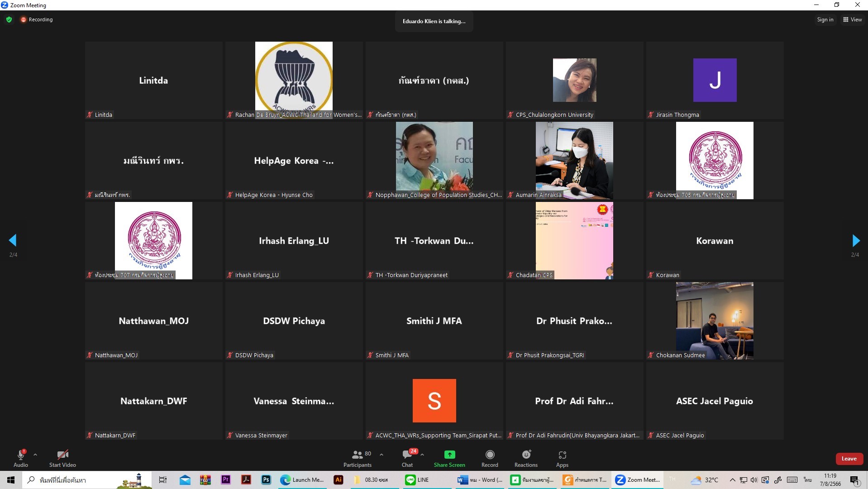Open the Mail app in taskbar
Image resolution: width=868 pixels, height=489 pixels.
click(185, 480)
